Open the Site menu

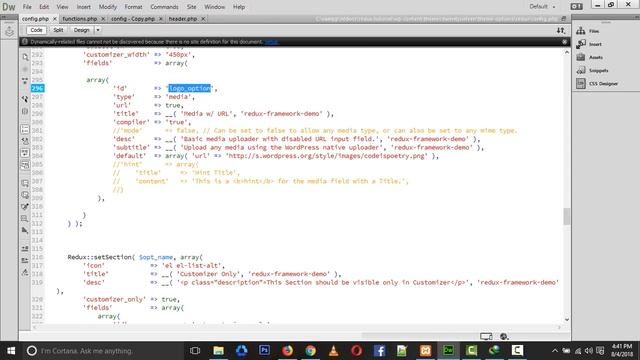tap(191, 7)
